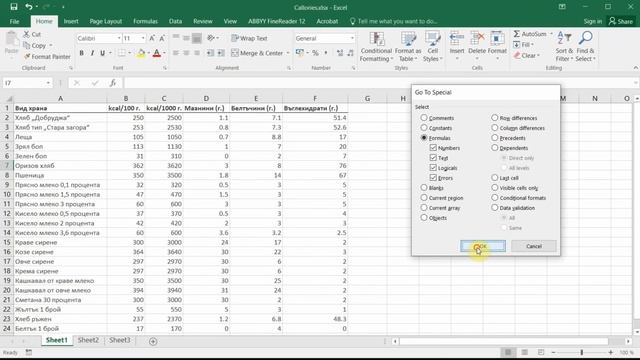Click the Wrap Text button
Screen dimensions: 640x360
click(249, 38)
